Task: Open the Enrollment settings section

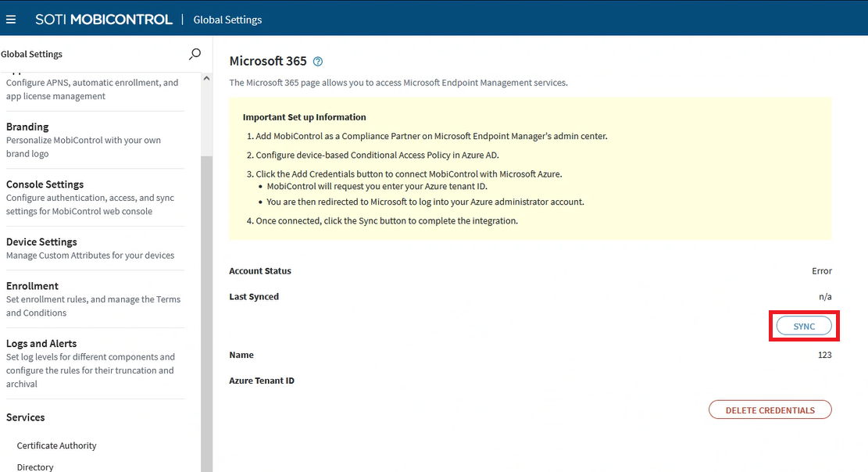Action: point(32,286)
